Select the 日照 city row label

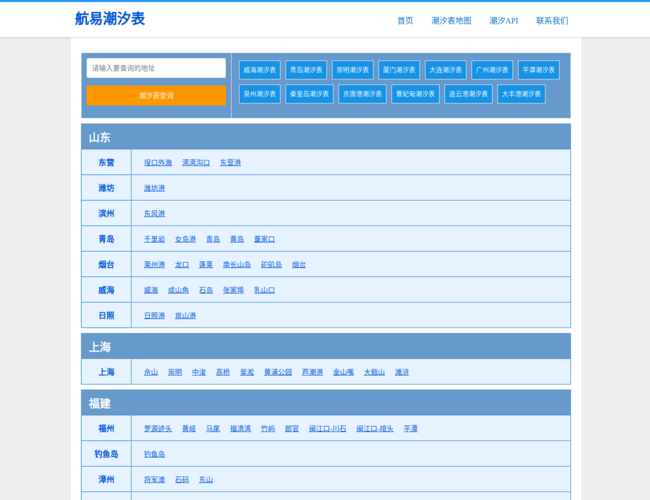pyautogui.click(x=106, y=316)
